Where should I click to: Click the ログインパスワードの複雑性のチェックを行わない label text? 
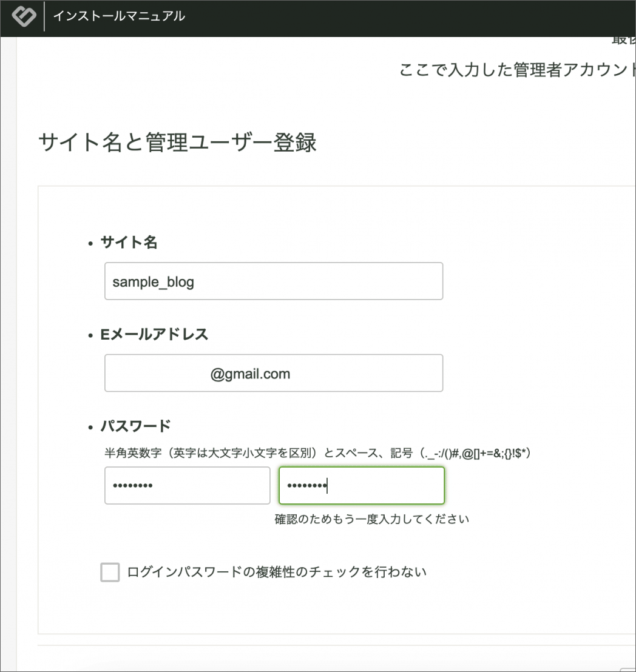point(277,572)
